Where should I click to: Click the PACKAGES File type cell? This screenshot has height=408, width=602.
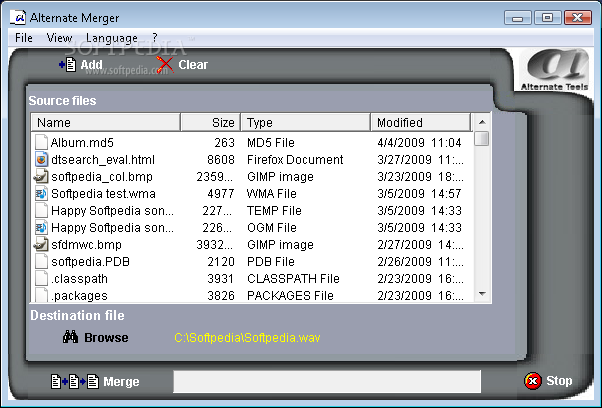pyautogui.click(x=290, y=295)
